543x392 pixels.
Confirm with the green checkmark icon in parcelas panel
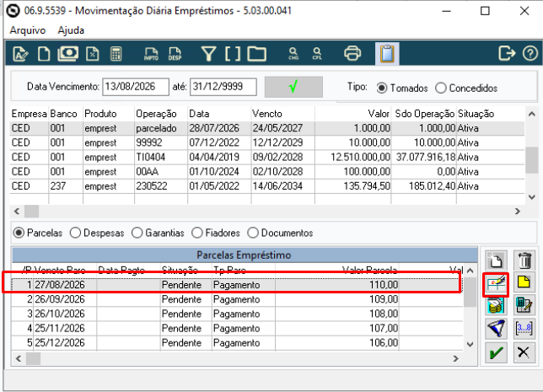(x=496, y=353)
